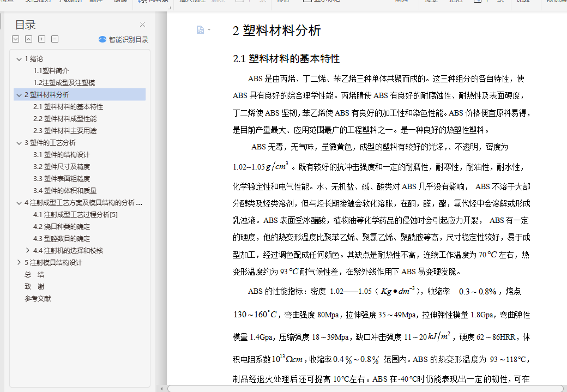Collapse the 3 塑件的工艺分析 outline node
The image size is (567, 392).
coord(19,143)
